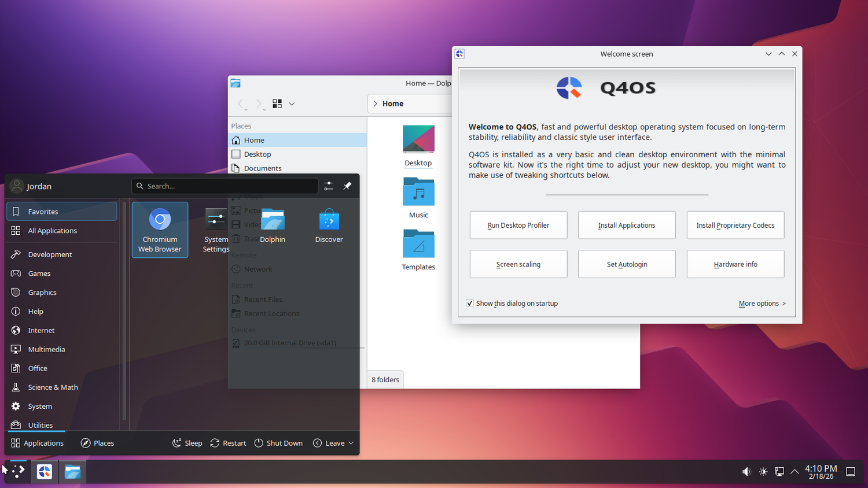Open More options in Welcome screen
The image size is (868, 488).
[762, 304]
